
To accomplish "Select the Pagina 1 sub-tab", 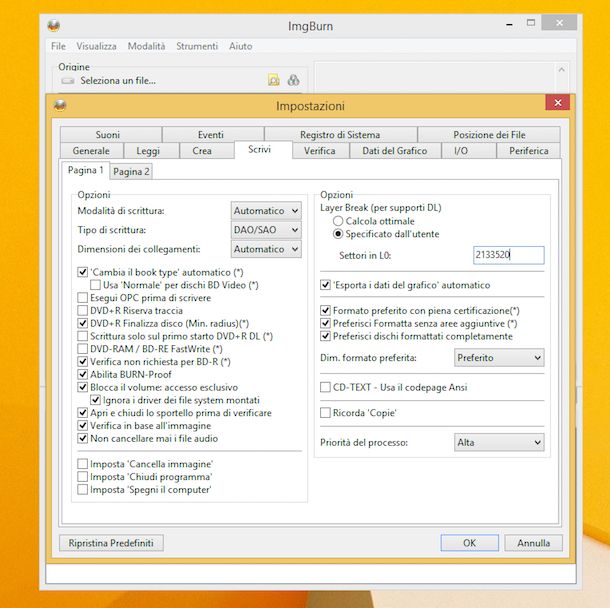I will tap(86, 170).
